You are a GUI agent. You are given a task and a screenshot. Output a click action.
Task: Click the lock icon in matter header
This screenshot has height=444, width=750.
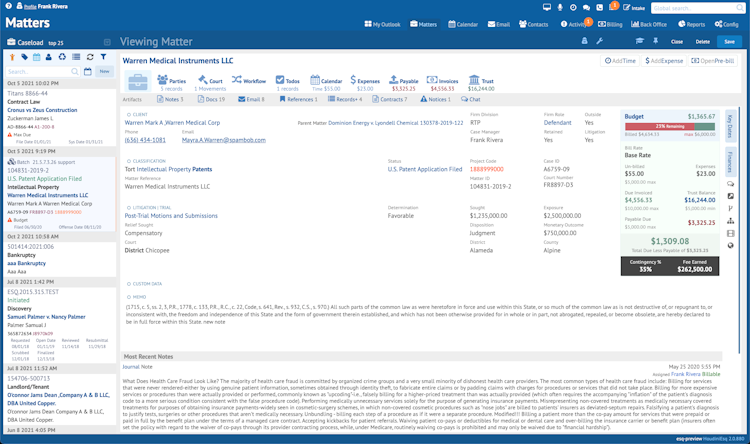585,41
